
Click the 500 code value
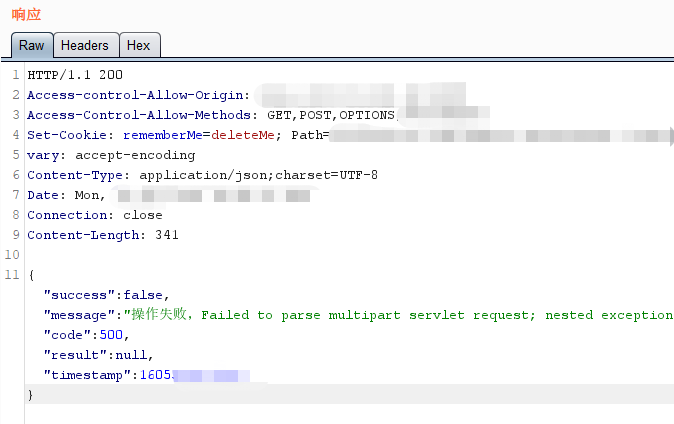[111, 335]
